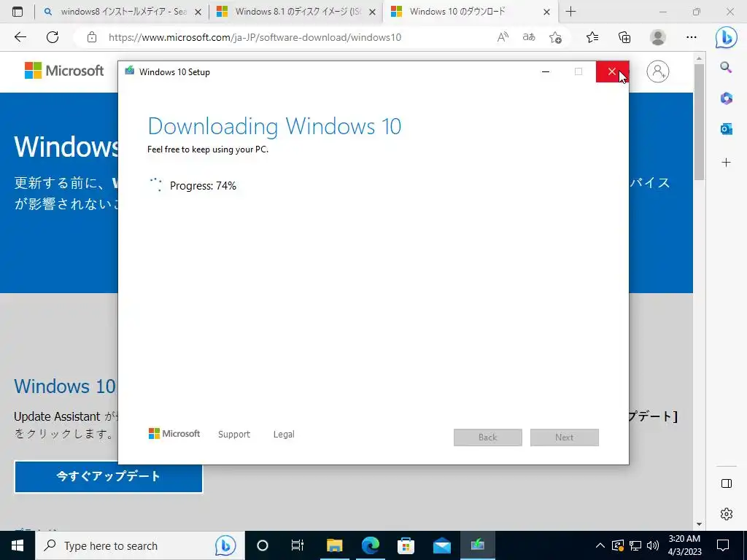Open Cortana circle on taskbar
Viewport: 747px width, 560px height.
pos(263,545)
